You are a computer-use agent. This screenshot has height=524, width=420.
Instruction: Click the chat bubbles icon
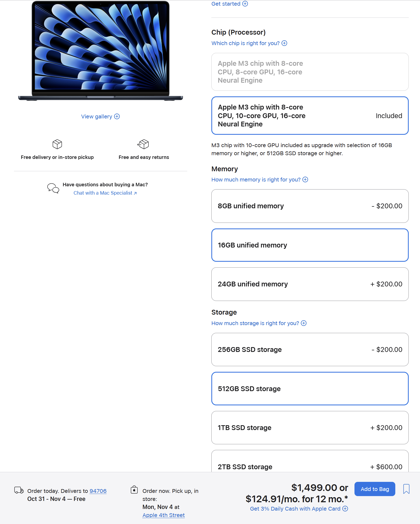[53, 188]
